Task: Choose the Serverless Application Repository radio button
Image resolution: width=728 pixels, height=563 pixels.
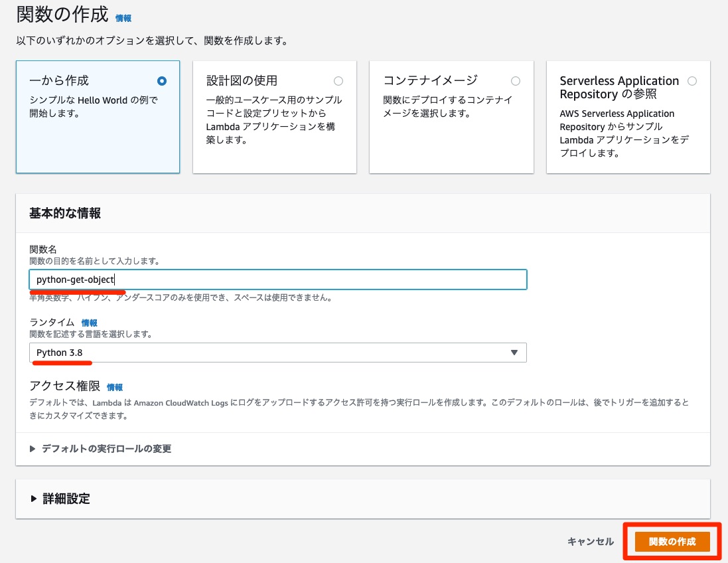Action: coord(692,81)
